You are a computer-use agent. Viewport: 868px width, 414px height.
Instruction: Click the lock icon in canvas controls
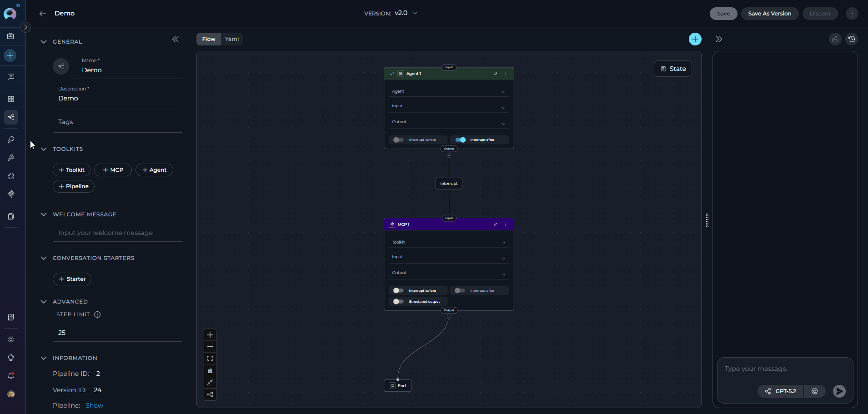pos(210,370)
